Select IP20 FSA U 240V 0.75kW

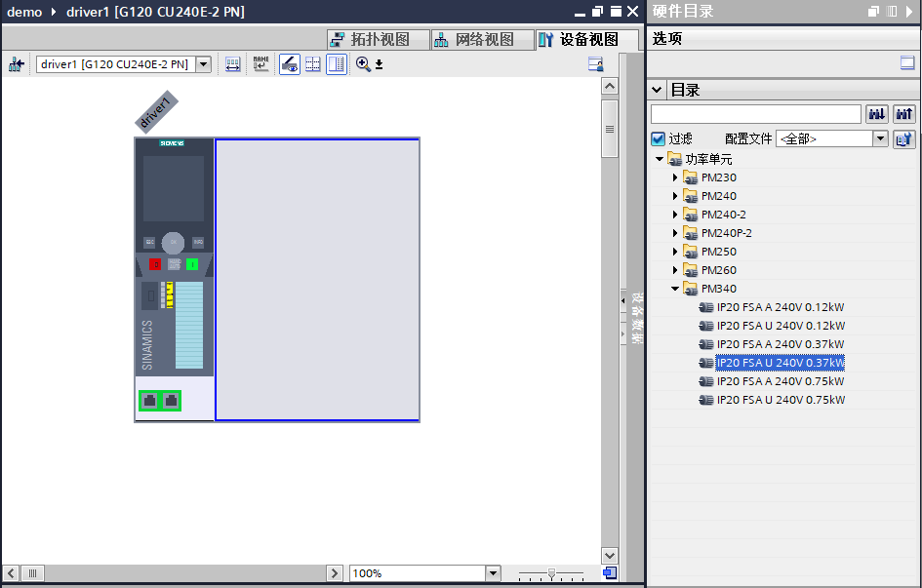(x=781, y=400)
